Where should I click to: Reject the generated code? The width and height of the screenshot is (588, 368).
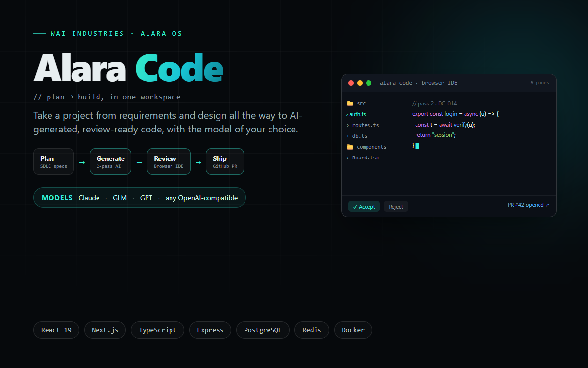pos(396,207)
